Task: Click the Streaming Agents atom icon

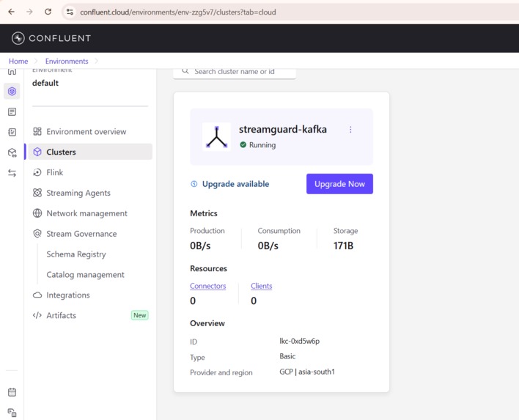Action: (37, 193)
